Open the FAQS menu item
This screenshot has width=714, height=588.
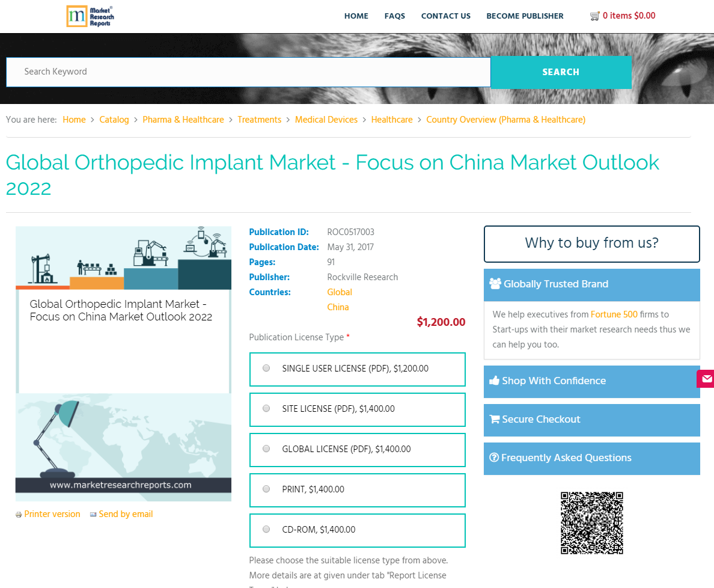pyautogui.click(x=394, y=16)
